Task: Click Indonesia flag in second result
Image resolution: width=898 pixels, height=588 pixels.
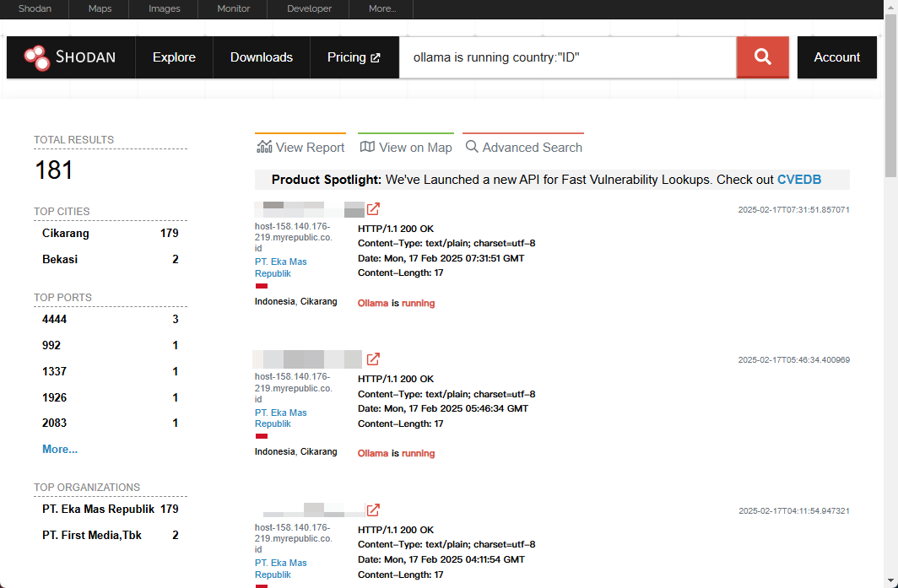Action: [x=261, y=436]
